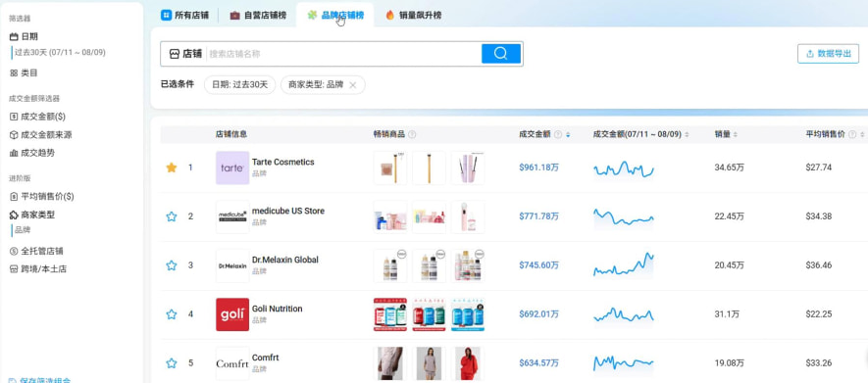Image resolution: width=868 pixels, height=383 pixels.
Task: View second best-selling product of medicube US Store
Action: coord(429,216)
